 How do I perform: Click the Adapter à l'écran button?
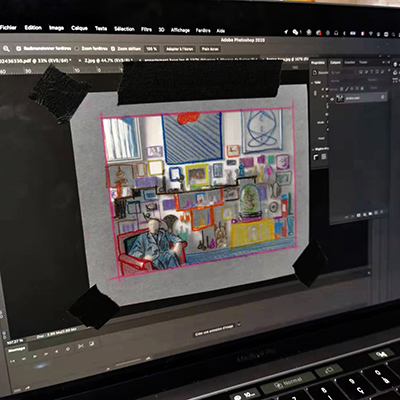[x=179, y=49]
